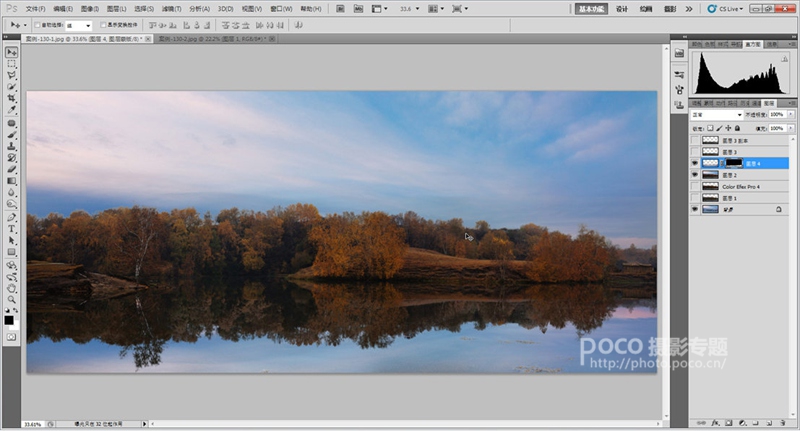Show the 图层 3 layer
Viewport: 800px width, 431px height.
(695, 152)
